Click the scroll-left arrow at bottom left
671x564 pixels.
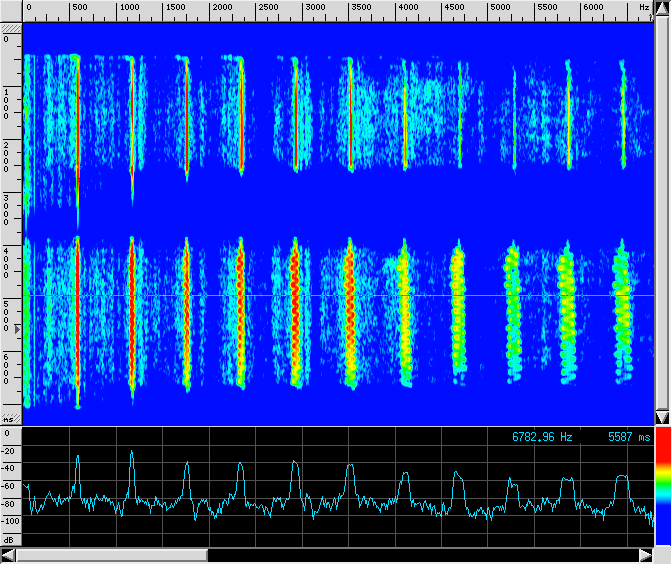(x=8, y=555)
